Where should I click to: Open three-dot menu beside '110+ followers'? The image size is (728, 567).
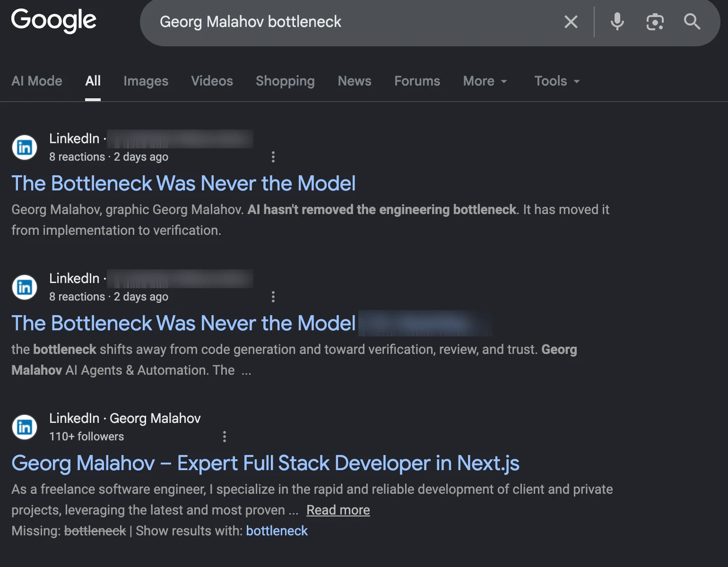[x=224, y=437]
